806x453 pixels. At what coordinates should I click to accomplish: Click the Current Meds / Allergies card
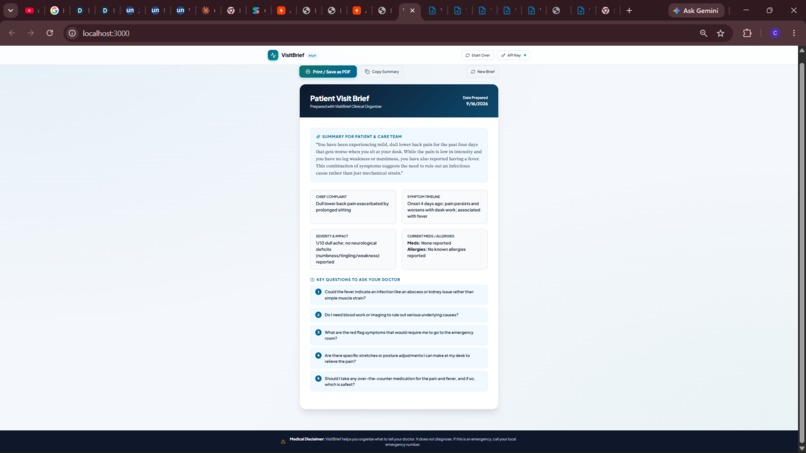[x=445, y=249]
